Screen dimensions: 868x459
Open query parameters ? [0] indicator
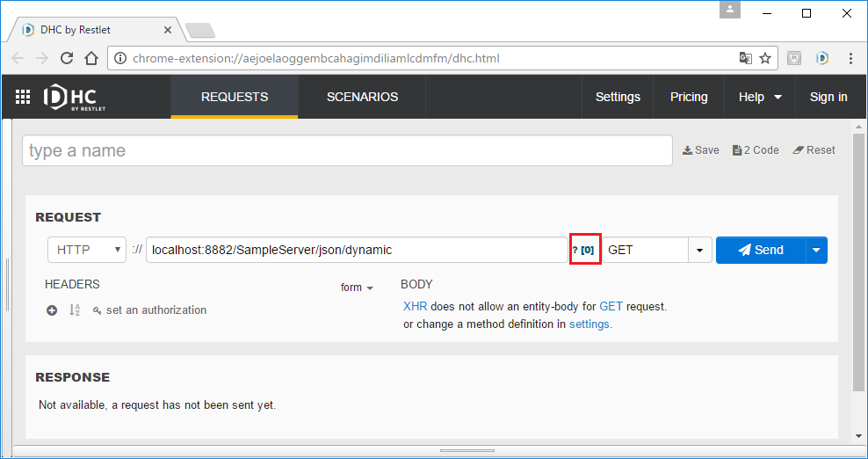tap(584, 250)
